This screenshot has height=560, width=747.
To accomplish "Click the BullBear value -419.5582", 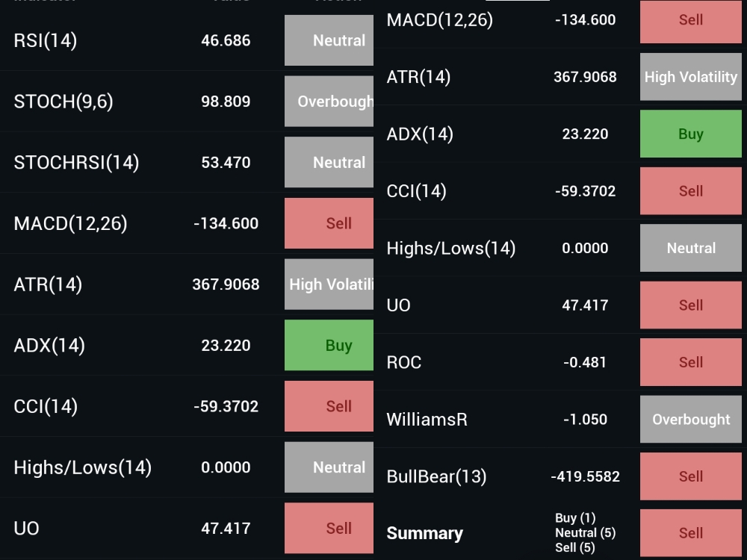I will coord(585,476).
